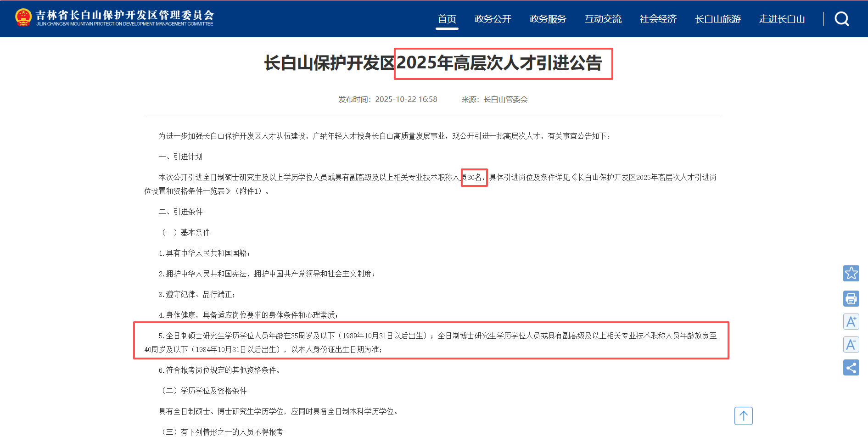Open the 社会经济 menu
The image size is (868, 437).
coord(657,19)
